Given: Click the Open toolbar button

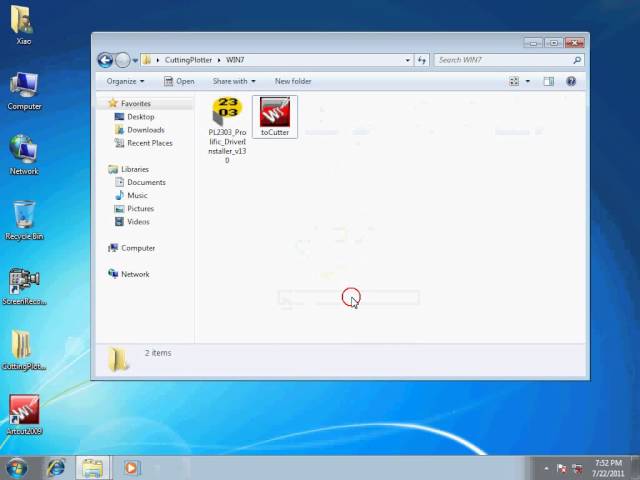Looking at the screenshot, I should [x=179, y=81].
